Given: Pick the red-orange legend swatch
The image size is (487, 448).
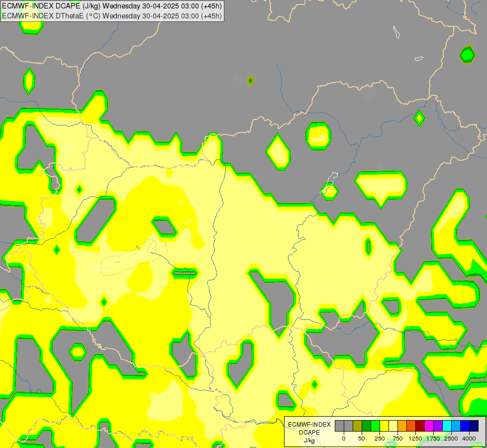Looking at the screenshot, I should (x=411, y=426).
